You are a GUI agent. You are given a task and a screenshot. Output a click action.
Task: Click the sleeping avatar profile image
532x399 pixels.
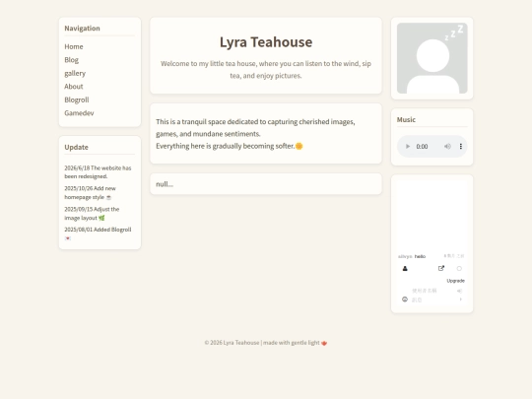coord(432,58)
